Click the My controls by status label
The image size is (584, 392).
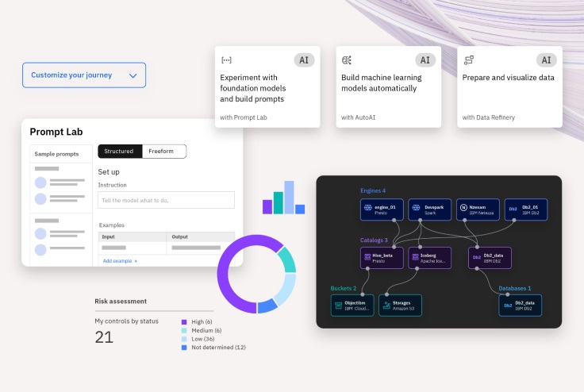127,321
